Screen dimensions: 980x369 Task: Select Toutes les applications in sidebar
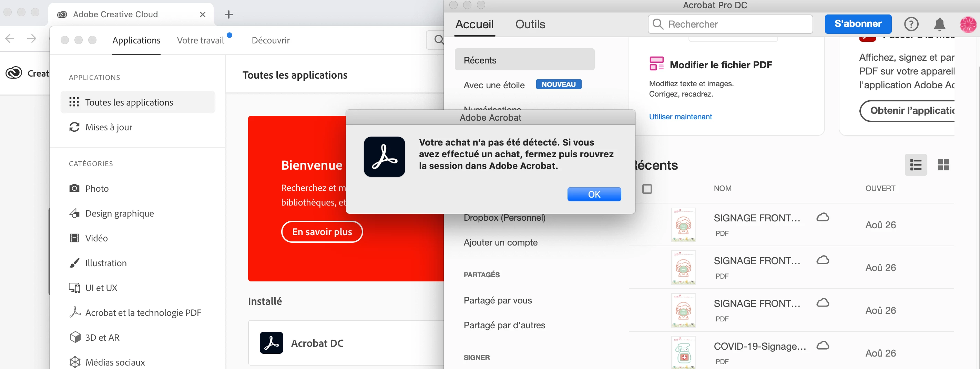(x=138, y=102)
